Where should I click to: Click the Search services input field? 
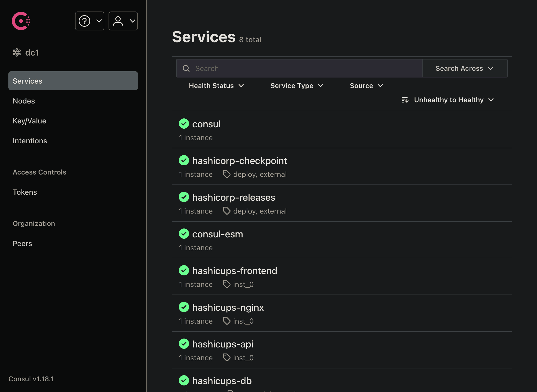click(299, 68)
